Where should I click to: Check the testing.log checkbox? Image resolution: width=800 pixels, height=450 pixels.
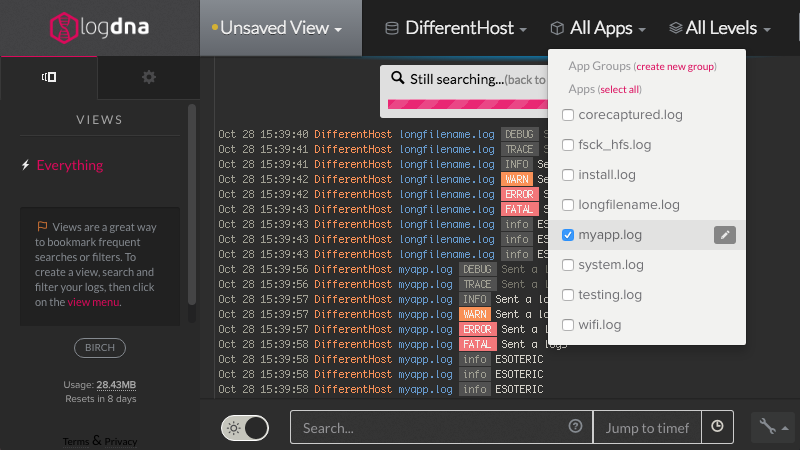click(x=568, y=295)
